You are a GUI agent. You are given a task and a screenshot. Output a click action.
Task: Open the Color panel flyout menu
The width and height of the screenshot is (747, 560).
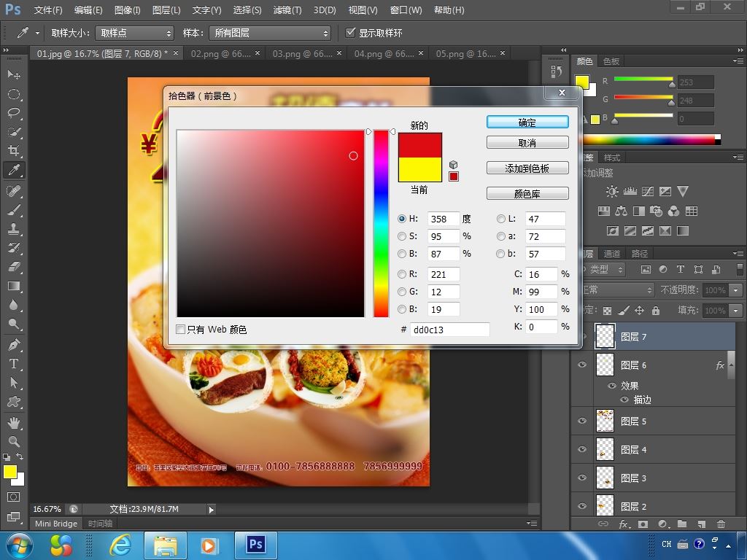[x=738, y=61]
